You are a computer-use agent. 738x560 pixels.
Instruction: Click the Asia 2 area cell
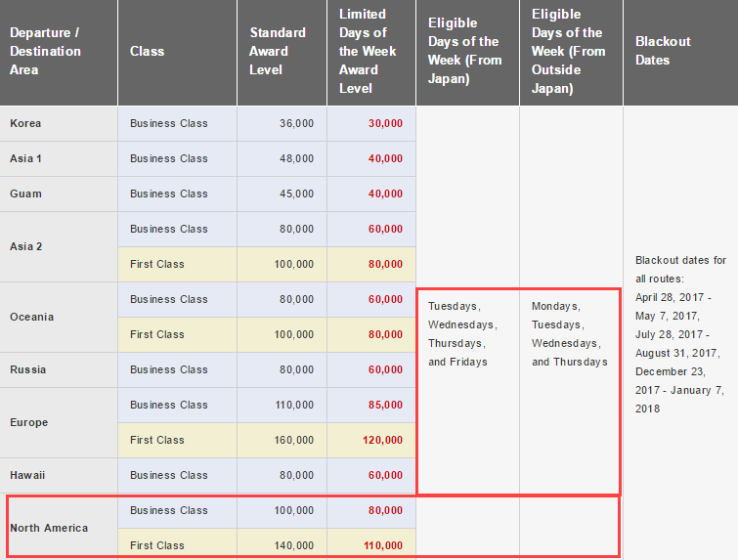[59, 246]
